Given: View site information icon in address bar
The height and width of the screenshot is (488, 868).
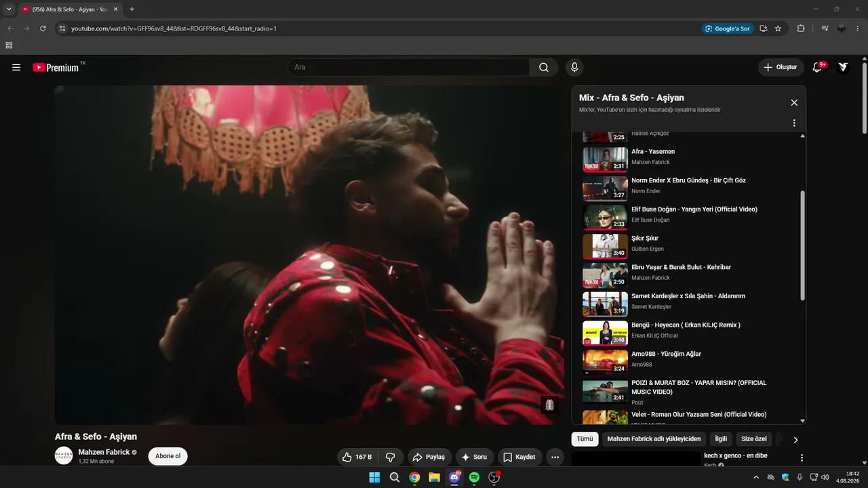Looking at the screenshot, I should click(62, 28).
